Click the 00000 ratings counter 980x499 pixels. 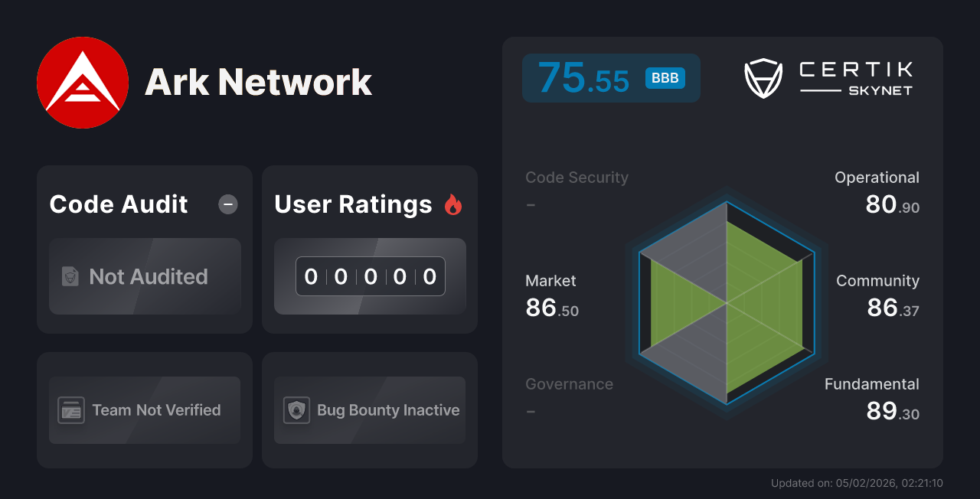point(370,276)
